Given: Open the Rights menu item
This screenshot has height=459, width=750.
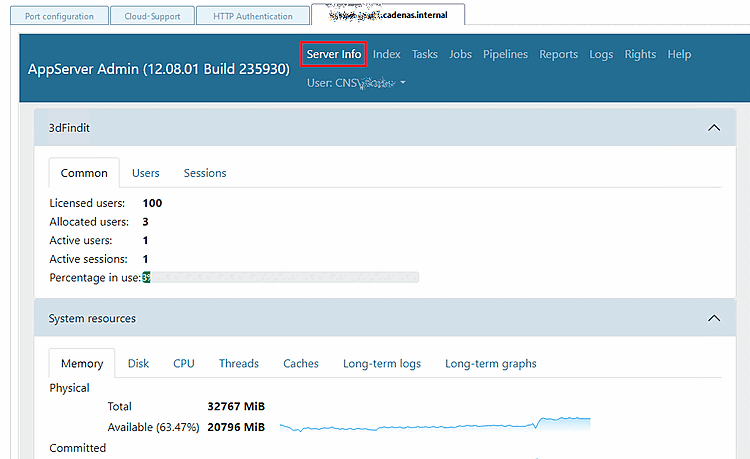Looking at the screenshot, I should pyautogui.click(x=640, y=54).
